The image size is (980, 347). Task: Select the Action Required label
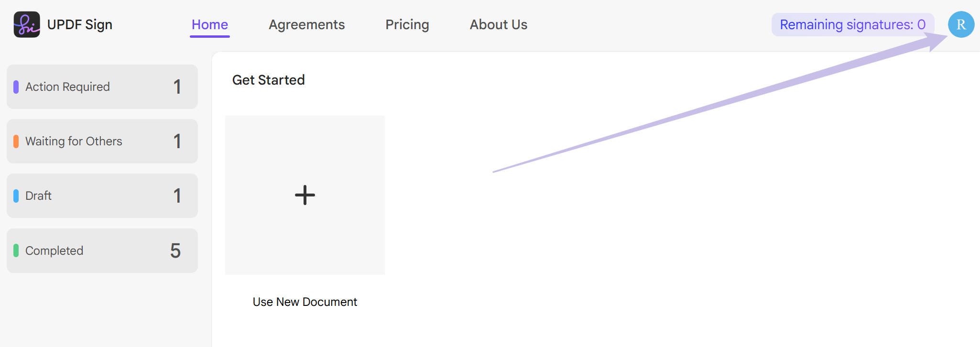click(x=67, y=87)
